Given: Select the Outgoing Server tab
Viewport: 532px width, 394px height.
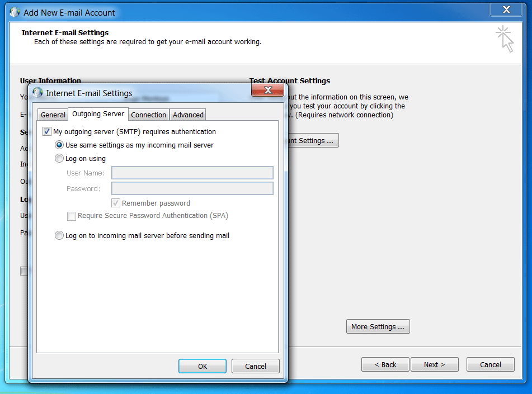Looking at the screenshot, I should click(98, 114).
